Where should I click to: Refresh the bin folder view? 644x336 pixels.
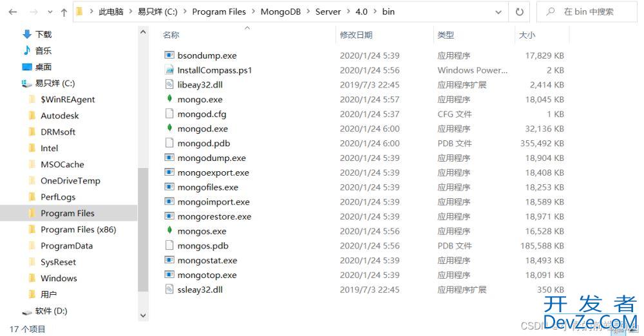tap(520, 12)
